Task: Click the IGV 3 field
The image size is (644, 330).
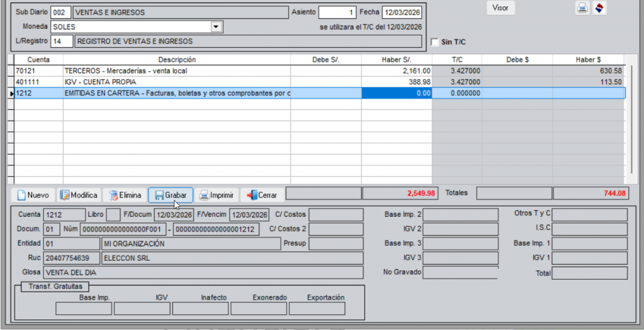Action: (x=460, y=258)
